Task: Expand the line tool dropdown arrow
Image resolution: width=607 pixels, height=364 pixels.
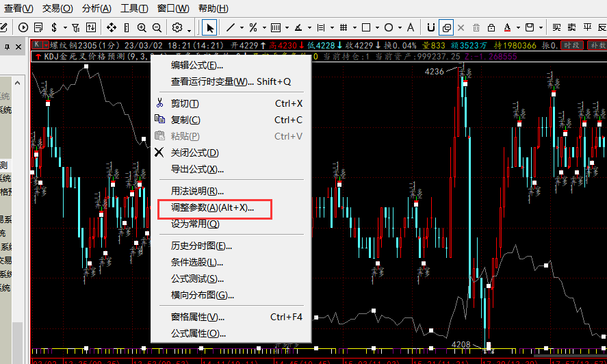Action: click(x=242, y=28)
